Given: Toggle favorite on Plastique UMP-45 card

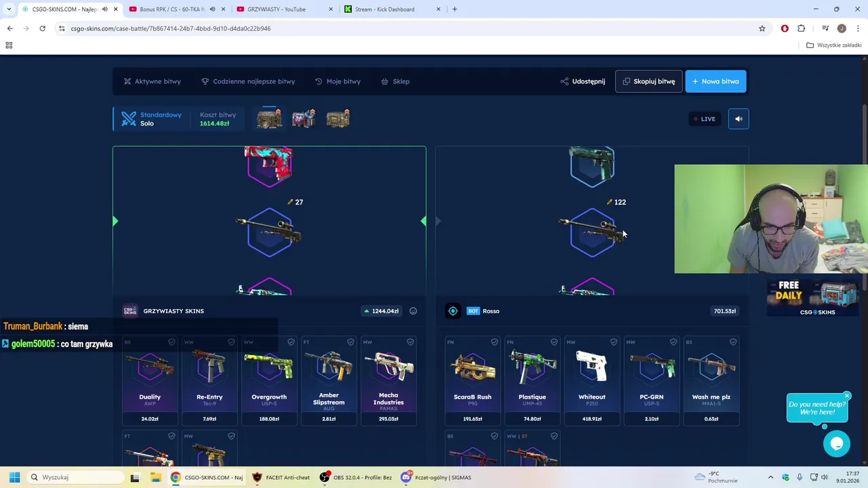Looking at the screenshot, I should (554, 342).
